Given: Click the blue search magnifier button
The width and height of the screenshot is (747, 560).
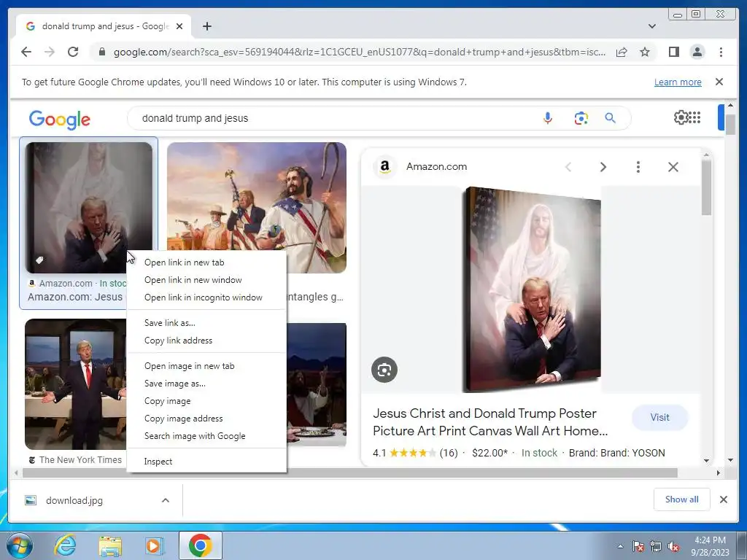Looking at the screenshot, I should point(611,118).
